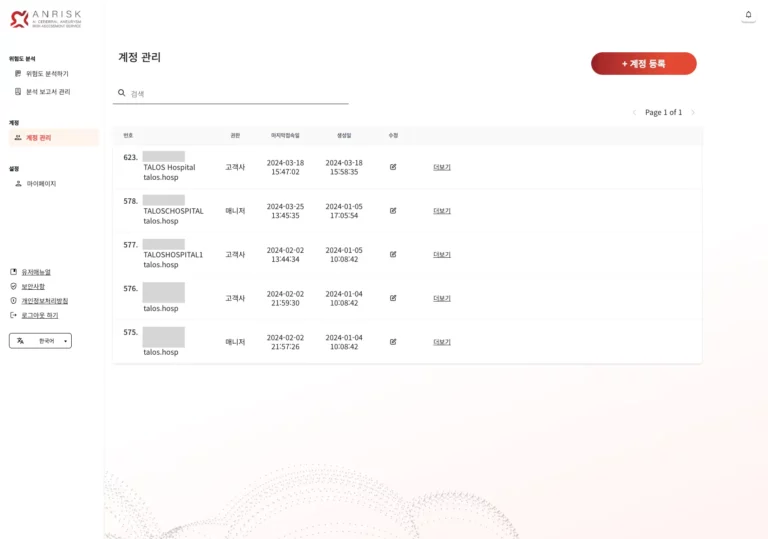Click the notification bell icon
The image size is (768, 539).
coord(748,15)
